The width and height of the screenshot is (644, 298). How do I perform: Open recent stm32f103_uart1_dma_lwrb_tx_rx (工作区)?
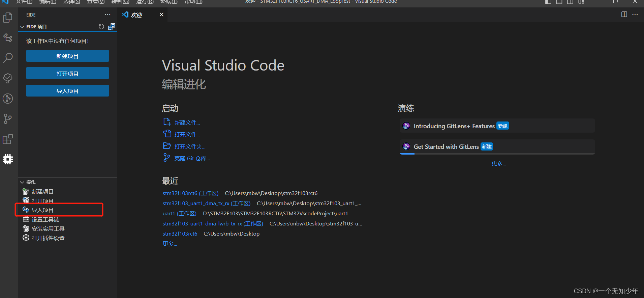coord(213,223)
